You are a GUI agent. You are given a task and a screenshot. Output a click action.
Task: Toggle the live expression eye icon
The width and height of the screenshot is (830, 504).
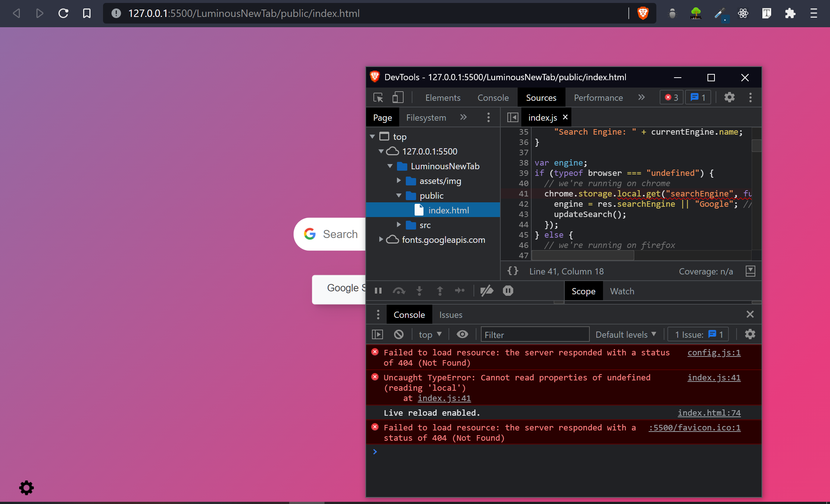click(x=462, y=334)
